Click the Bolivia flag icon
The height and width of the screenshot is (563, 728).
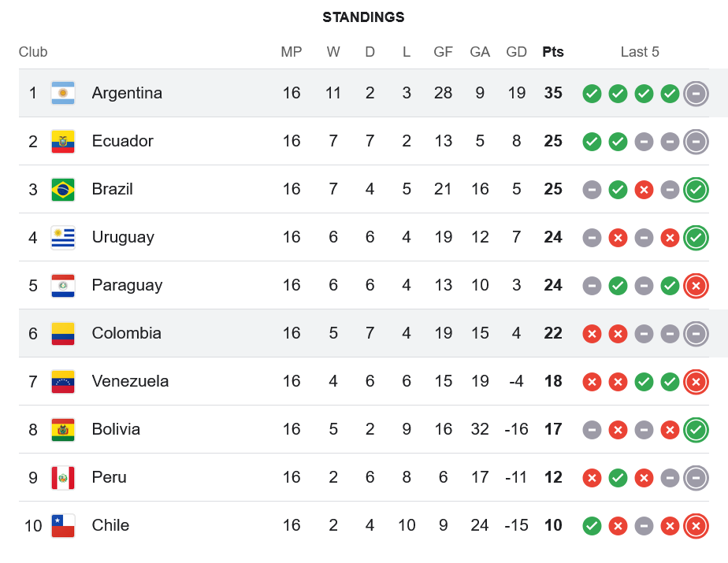click(x=63, y=429)
